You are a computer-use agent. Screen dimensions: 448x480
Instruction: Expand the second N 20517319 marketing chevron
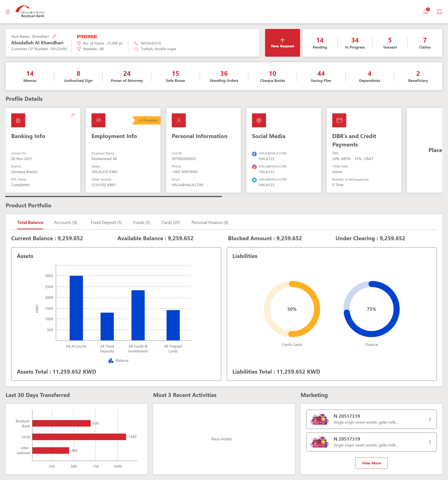point(430,442)
